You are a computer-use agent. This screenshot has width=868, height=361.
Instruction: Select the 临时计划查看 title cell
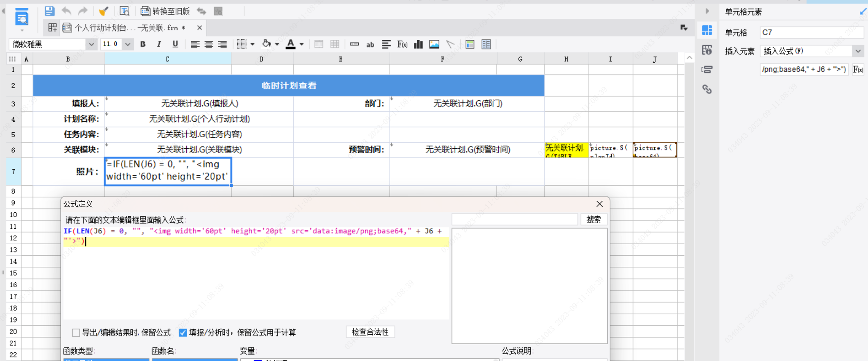289,85
